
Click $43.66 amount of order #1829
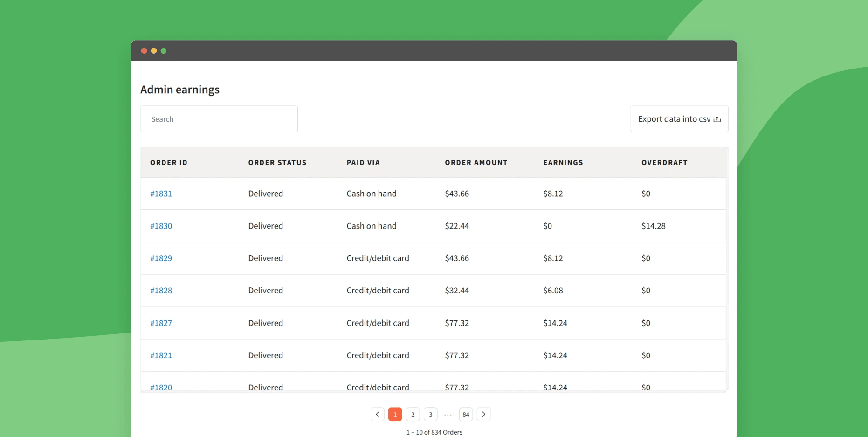tap(457, 258)
